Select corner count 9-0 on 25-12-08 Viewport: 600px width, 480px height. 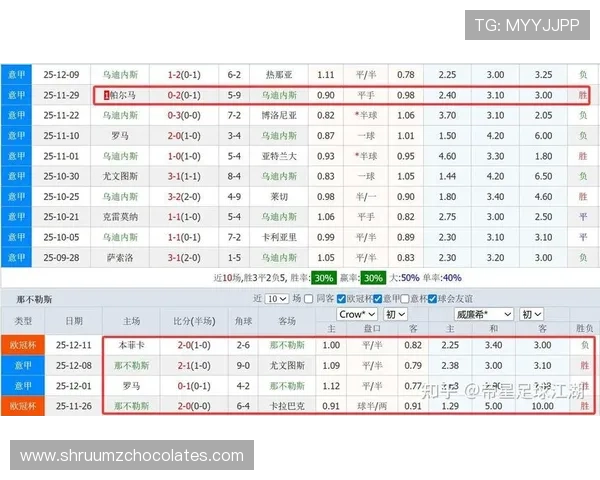pyautogui.click(x=243, y=366)
